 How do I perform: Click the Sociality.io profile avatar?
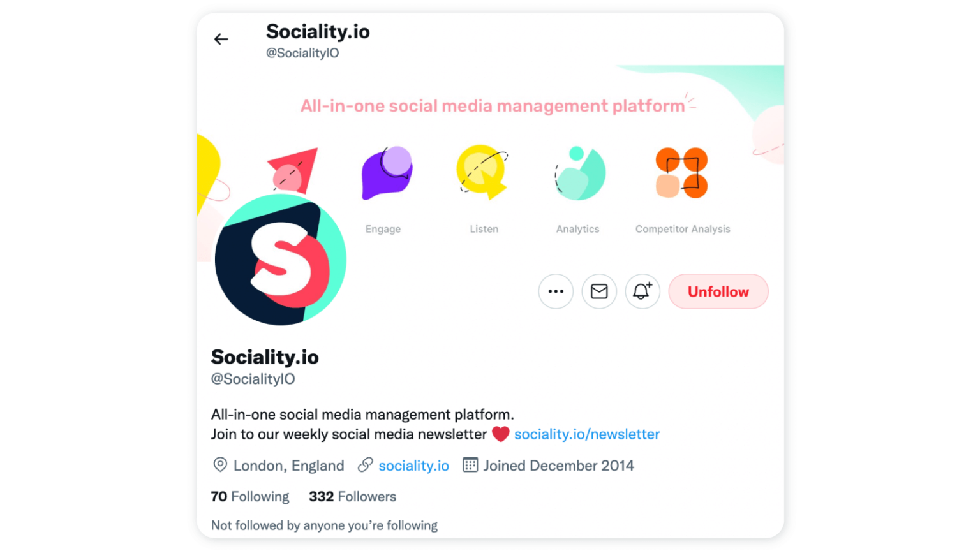coord(280,260)
